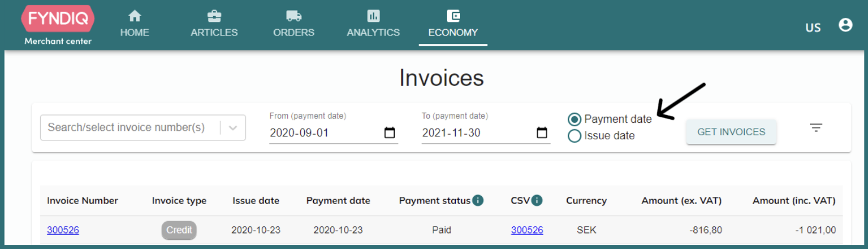Click the Articles briefcase icon
The height and width of the screenshot is (249, 868).
click(x=214, y=15)
